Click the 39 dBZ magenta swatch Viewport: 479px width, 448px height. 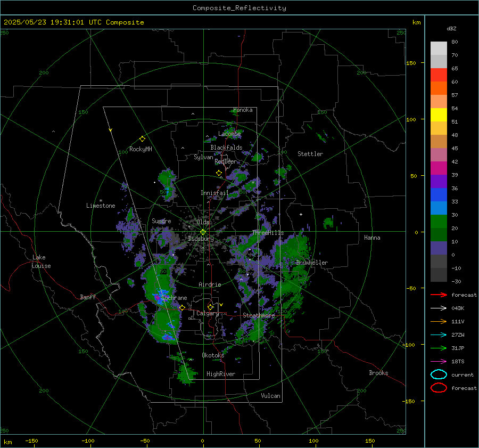439,168
